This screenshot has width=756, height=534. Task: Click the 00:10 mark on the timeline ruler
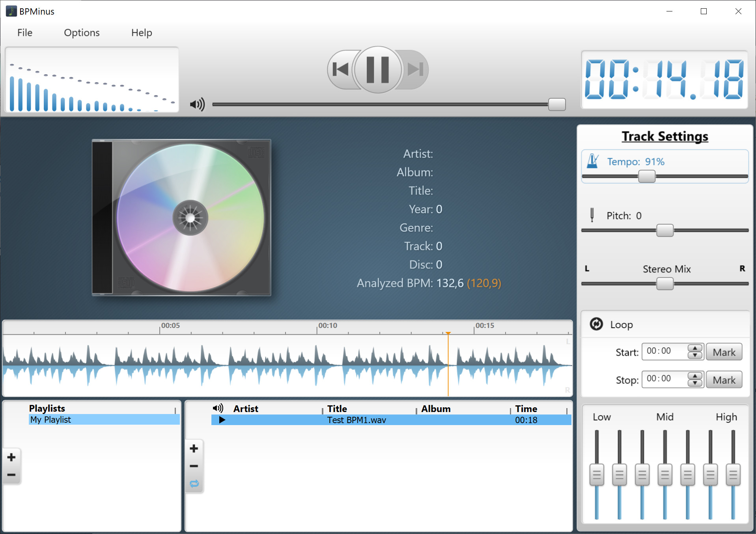328,326
